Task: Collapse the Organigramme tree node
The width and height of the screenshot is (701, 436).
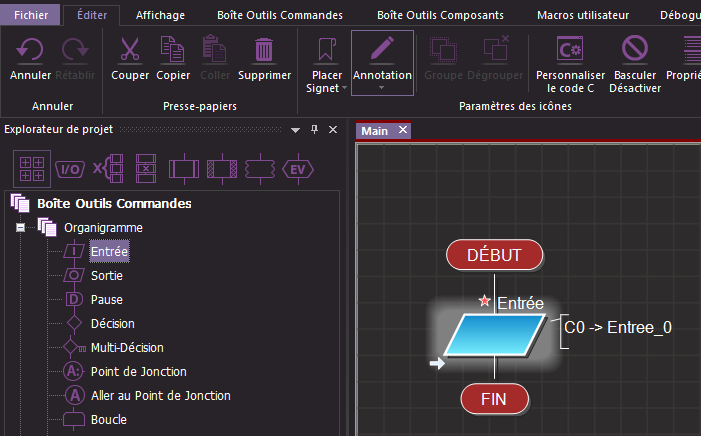Action: click(x=20, y=228)
